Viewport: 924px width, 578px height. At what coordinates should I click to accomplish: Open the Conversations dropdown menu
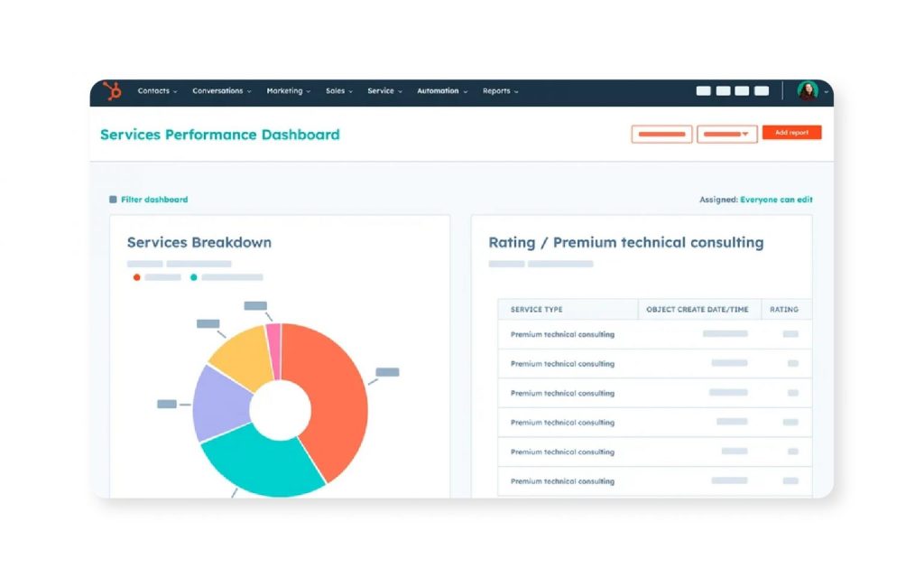tap(221, 91)
